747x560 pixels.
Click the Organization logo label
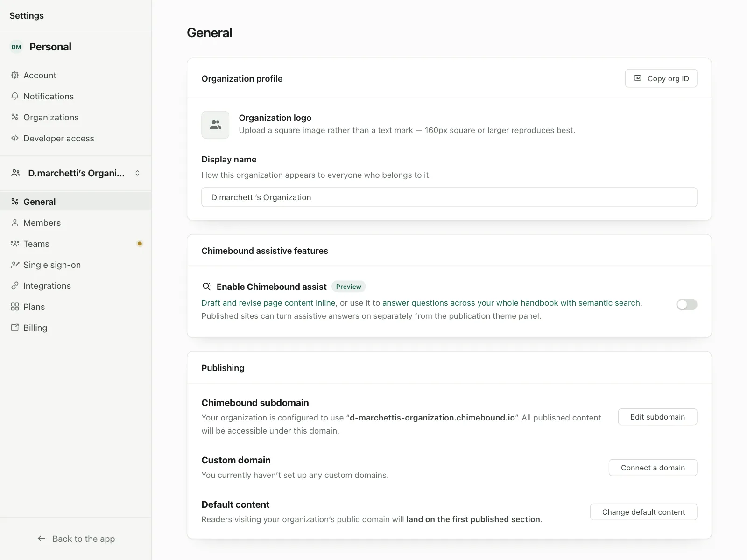point(275,118)
